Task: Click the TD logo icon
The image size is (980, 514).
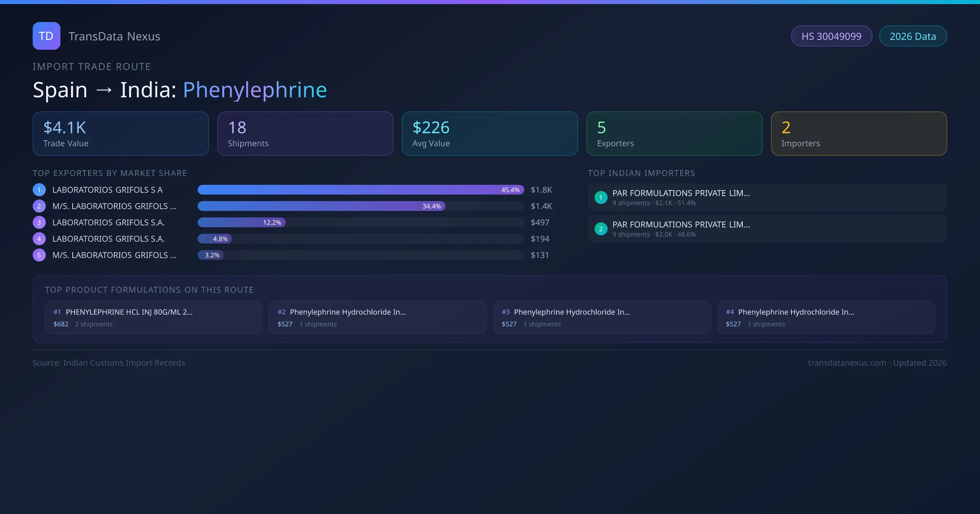Action: tap(46, 36)
